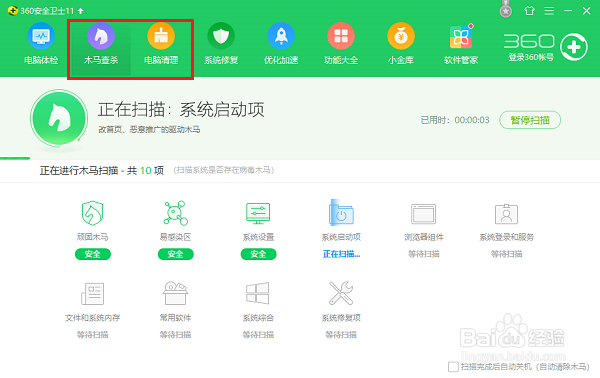
Task: Open the skin shirt icon
Action: click(529, 11)
